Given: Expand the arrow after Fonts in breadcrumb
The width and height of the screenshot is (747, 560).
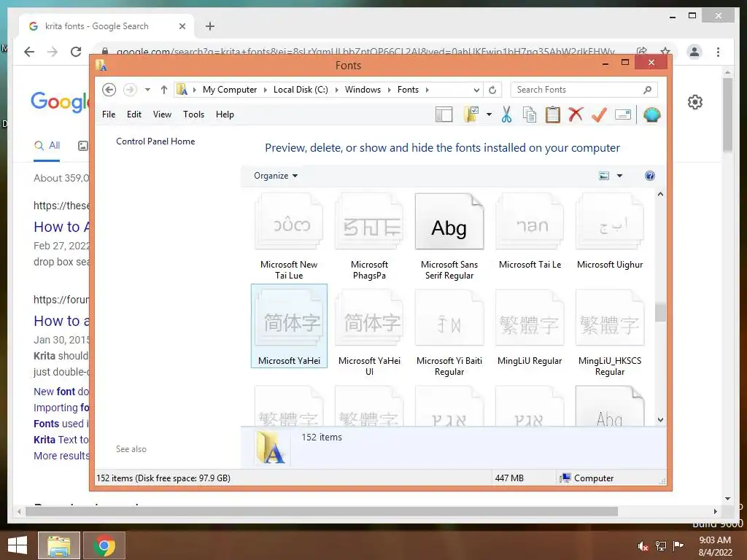Looking at the screenshot, I should click(x=427, y=90).
